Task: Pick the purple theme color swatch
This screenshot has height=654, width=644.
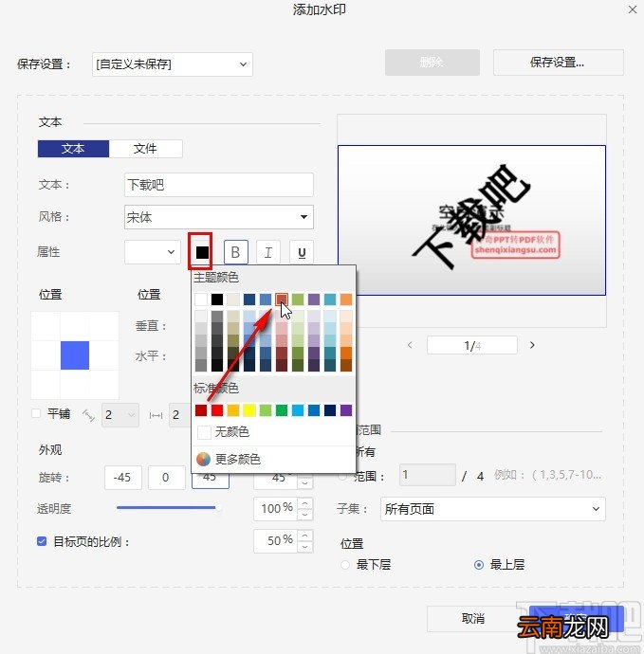Action: pos(314,300)
